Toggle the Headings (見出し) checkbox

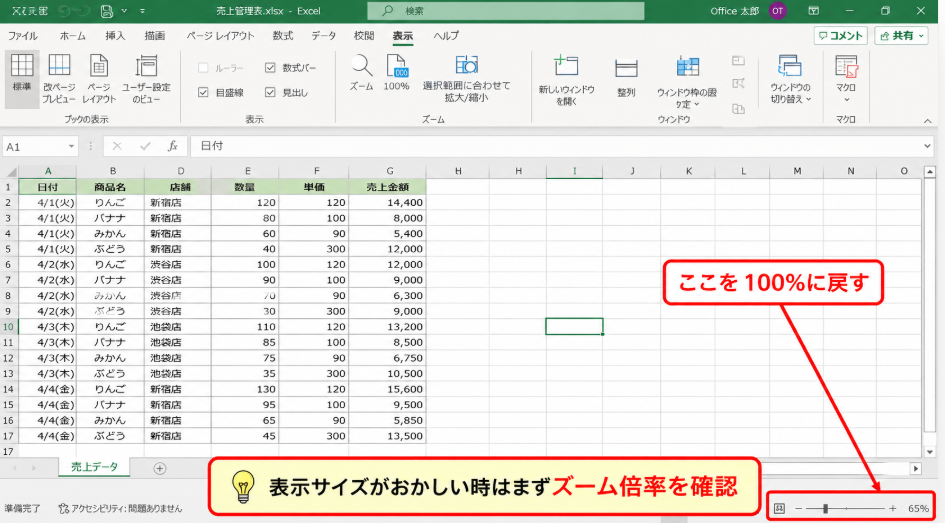pyautogui.click(x=270, y=92)
